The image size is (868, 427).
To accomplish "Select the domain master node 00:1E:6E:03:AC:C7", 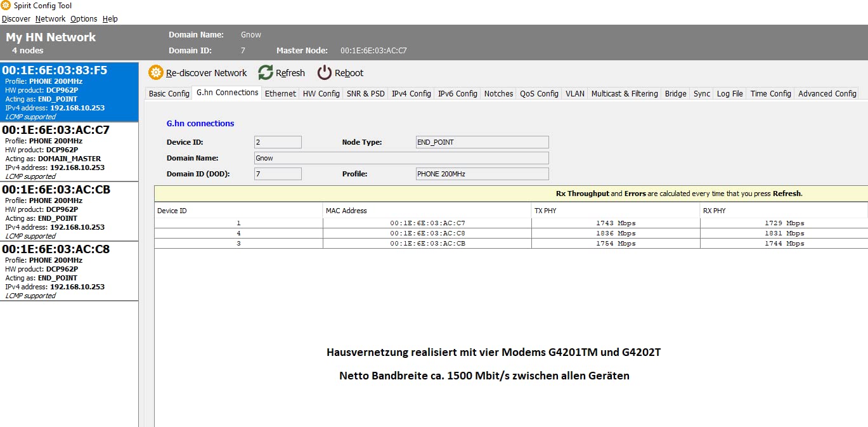I will [68, 152].
